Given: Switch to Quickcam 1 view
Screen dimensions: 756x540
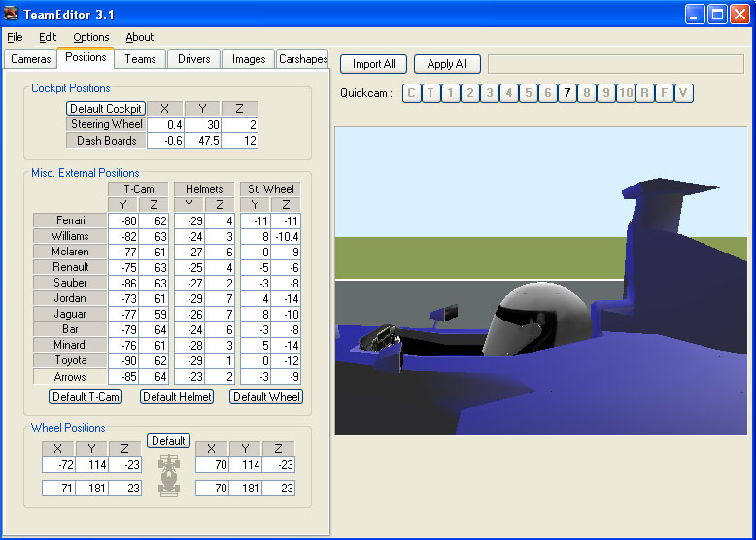Looking at the screenshot, I should (x=451, y=93).
